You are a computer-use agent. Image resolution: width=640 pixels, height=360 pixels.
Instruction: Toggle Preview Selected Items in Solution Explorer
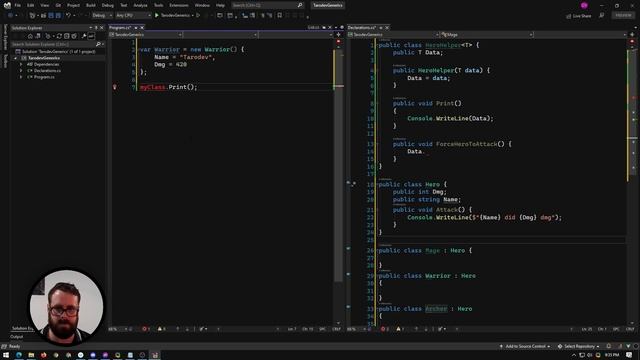[x=91, y=36]
